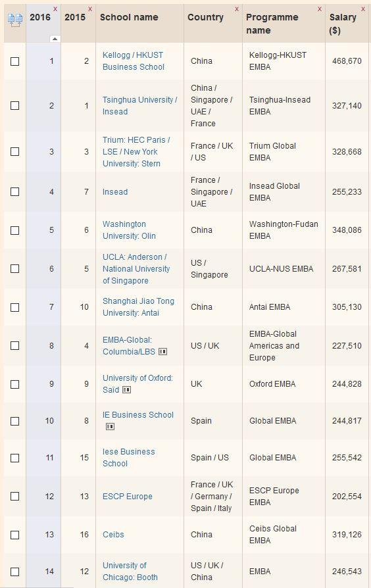Image resolution: width=371 pixels, height=588 pixels.
Task: Open profile icon under IE Business School
Action: pos(110,427)
